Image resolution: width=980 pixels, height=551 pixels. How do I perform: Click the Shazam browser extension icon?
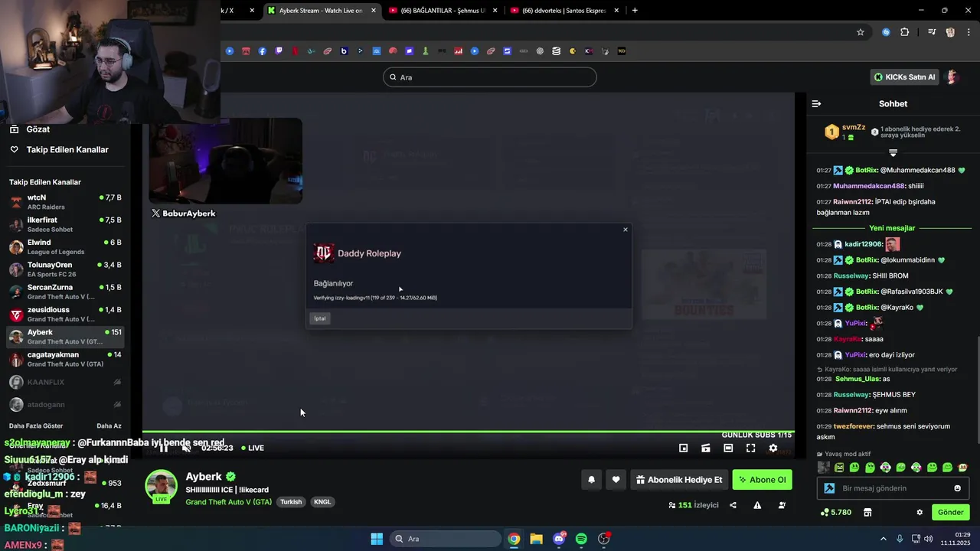pos(886,32)
